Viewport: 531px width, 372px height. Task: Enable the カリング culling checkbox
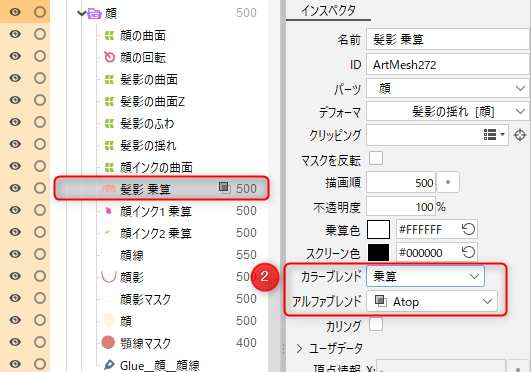point(376,324)
